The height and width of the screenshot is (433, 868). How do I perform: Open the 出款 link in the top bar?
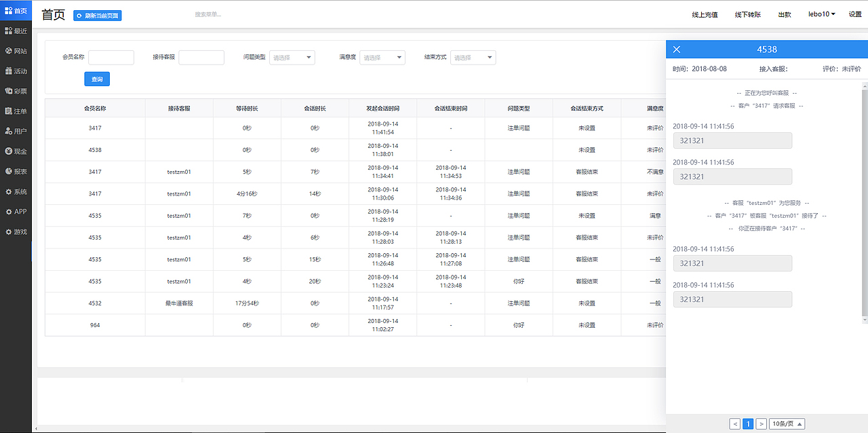(785, 14)
